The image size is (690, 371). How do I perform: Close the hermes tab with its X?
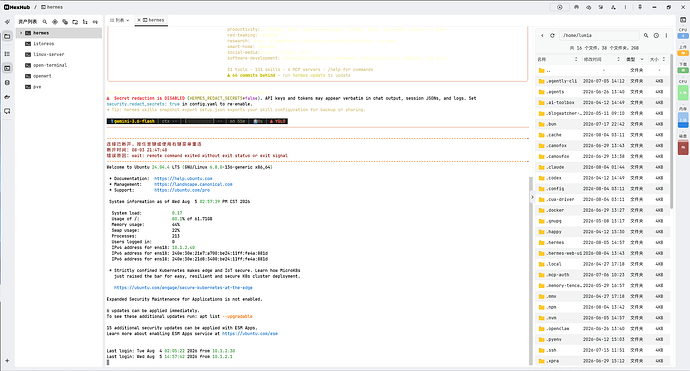pos(139,20)
